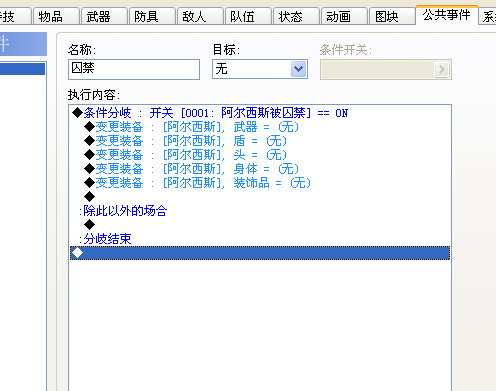Select the 变更装备 武器 = (无) line
This screenshot has width=496, height=391.
click(x=260, y=127)
